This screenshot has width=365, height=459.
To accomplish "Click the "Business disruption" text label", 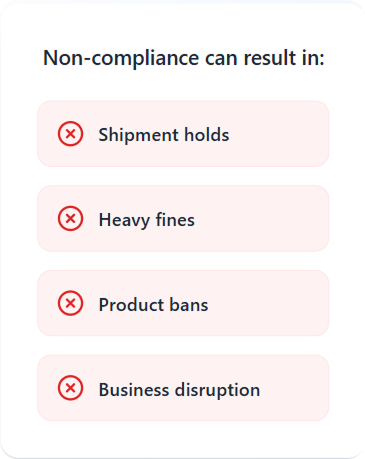I will click(x=179, y=390).
